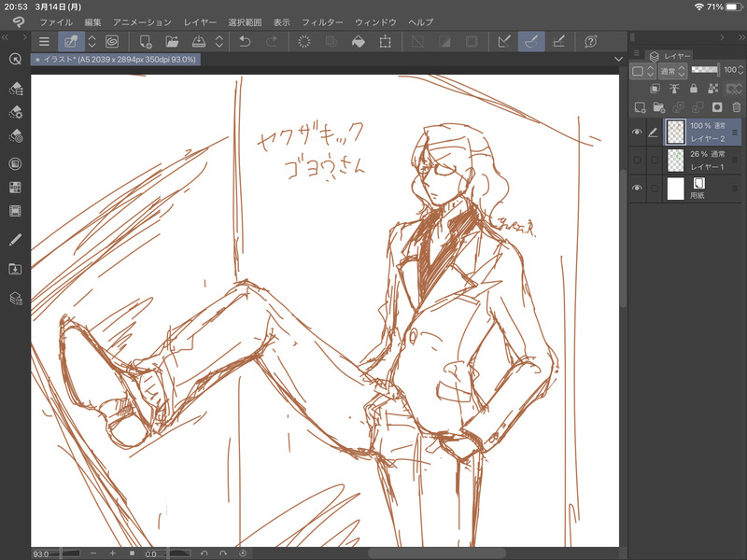Click the greyed Redo arrow

tap(272, 41)
